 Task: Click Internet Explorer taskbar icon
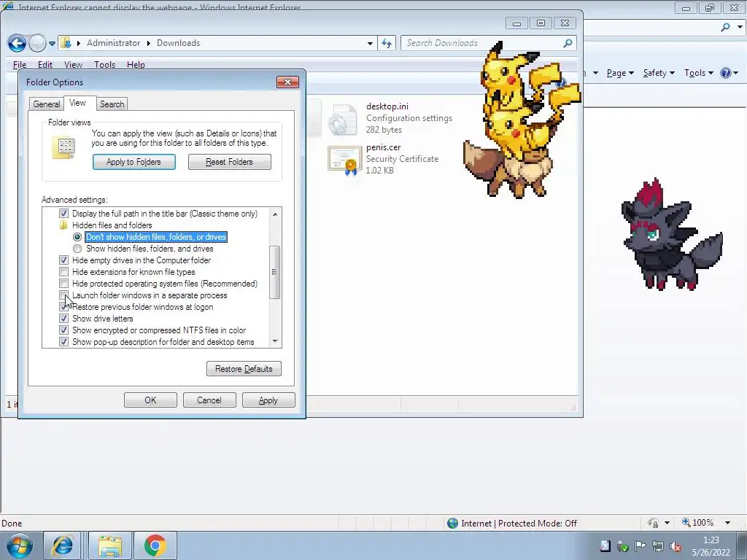[63, 545]
